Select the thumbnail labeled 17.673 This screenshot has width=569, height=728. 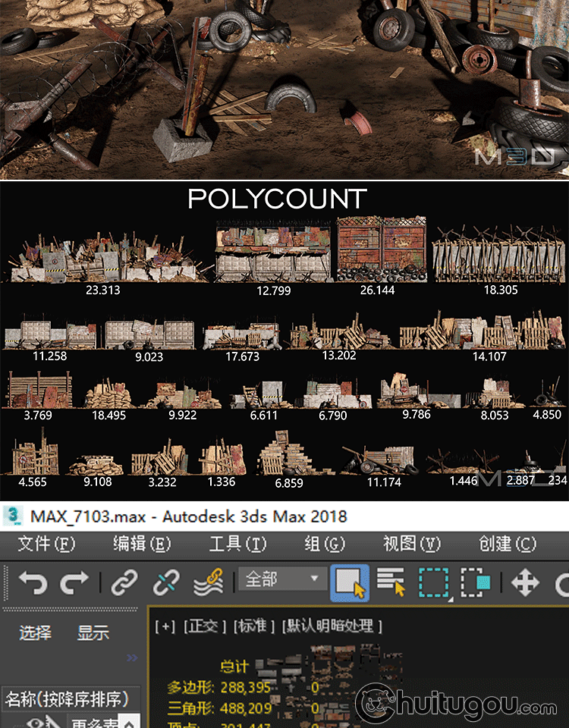click(x=241, y=334)
